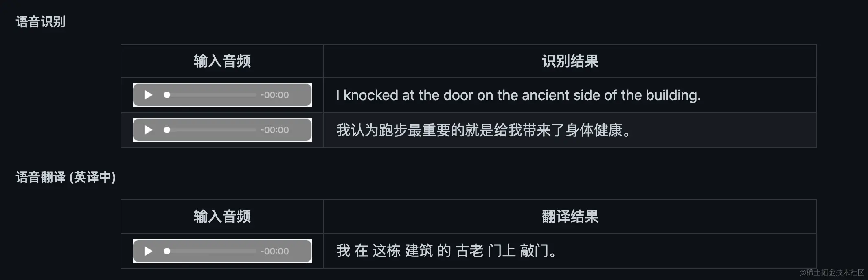Click the -00:00 time label in translation audio player
The image size is (868, 280).
coord(275,251)
